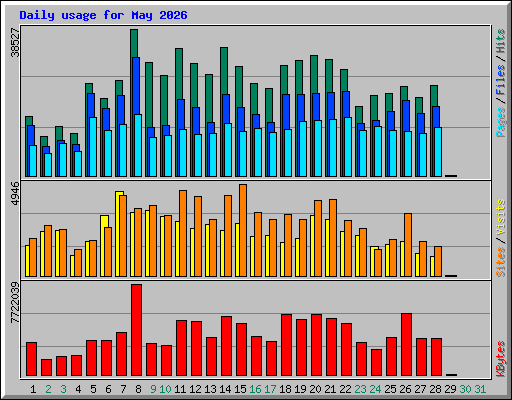Screen dimensions: 512x400
Task: Click day 29 on the x-axis
Action: point(450,389)
